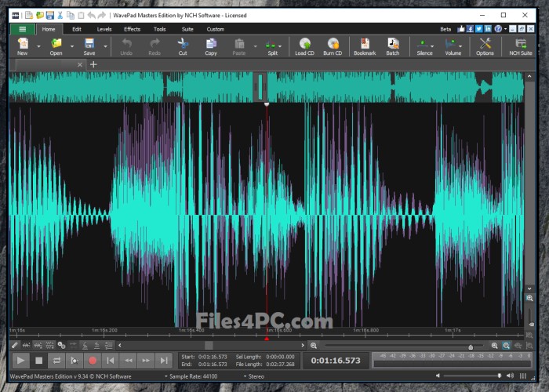Click the Split tool icon

271,45
